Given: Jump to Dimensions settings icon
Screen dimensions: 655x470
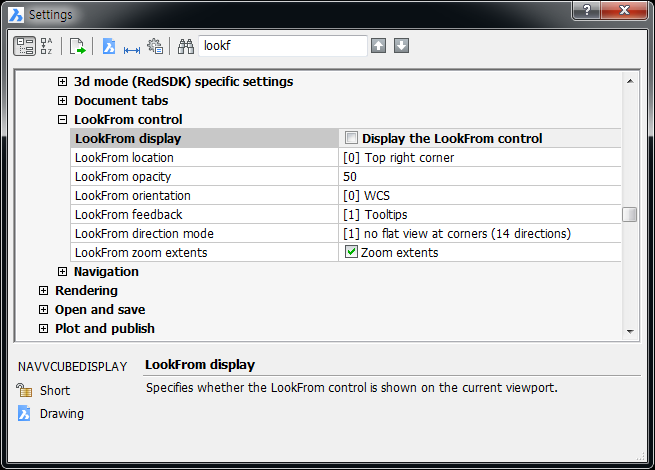Looking at the screenshot, I should (x=132, y=50).
